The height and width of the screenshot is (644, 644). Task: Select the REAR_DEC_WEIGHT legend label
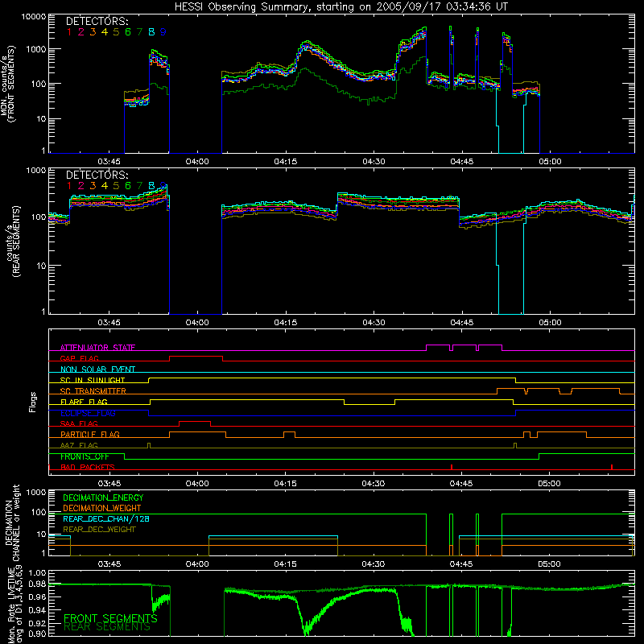[99, 530]
